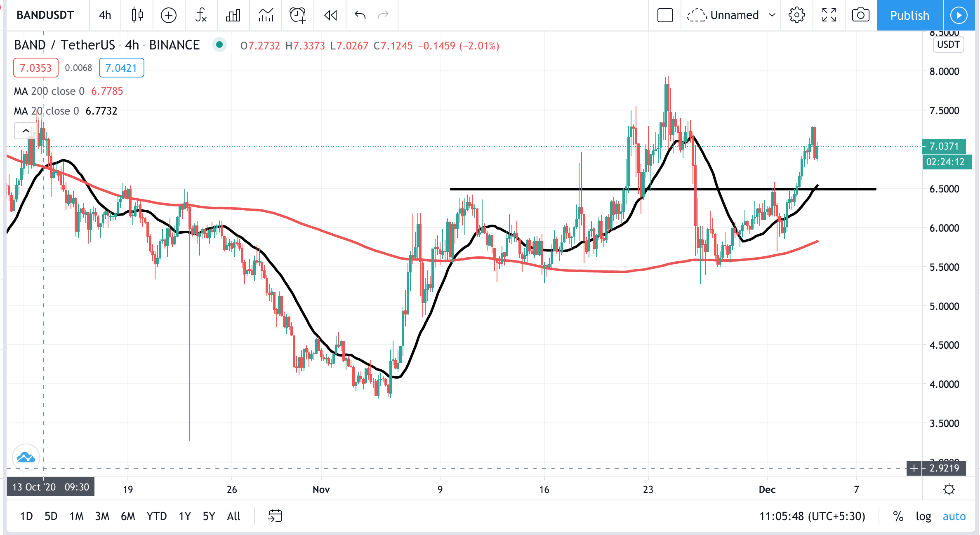Screen dimensions: 980x535
Task: Click the Dec label on time axis
Action: click(767, 489)
